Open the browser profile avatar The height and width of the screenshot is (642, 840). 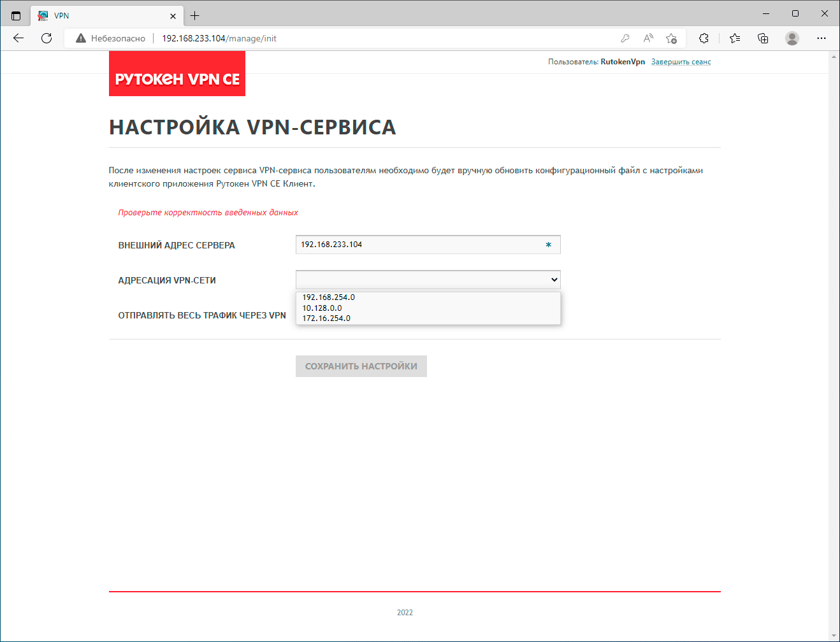pyautogui.click(x=792, y=38)
